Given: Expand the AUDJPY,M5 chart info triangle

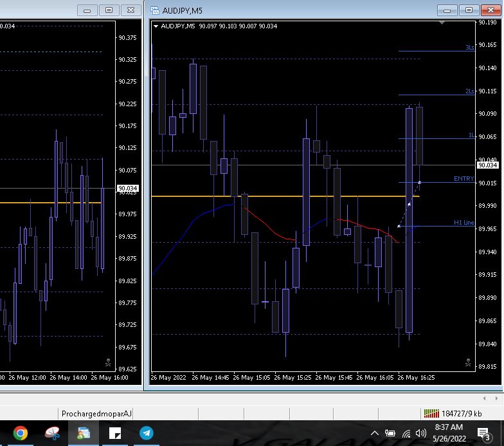Looking at the screenshot, I should 156,26.
